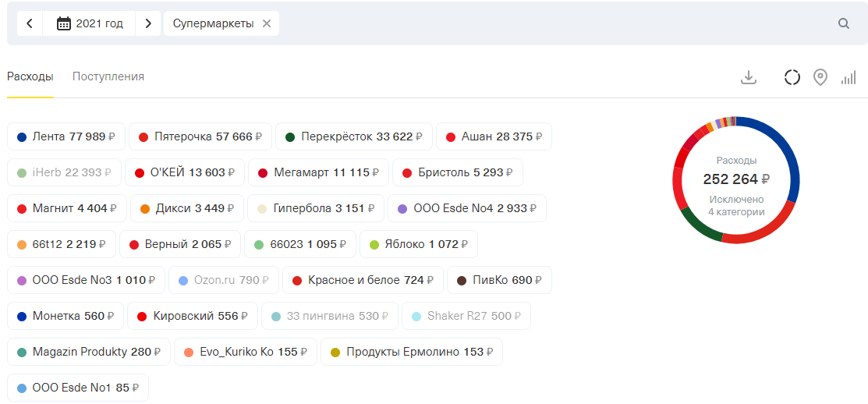Click the Продукты Ермолино 153 ₽ chip
Image resolution: width=868 pixels, height=404 pixels.
411,352
